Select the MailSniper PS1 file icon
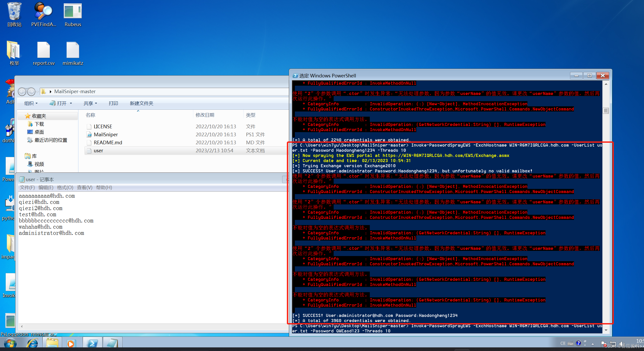Viewport: 644px width, 351px height. (x=89, y=134)
